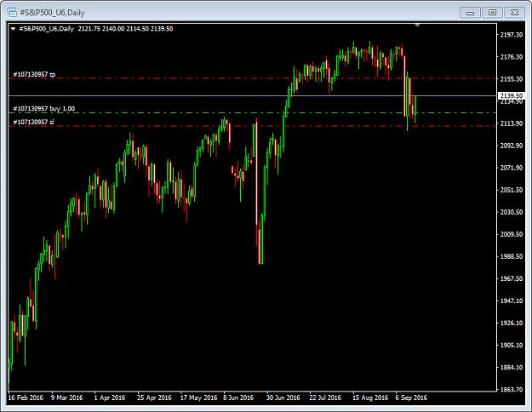Click the 30 Jun 2016 date label
Image resolution: width=532 pixels, height=412 pixels.
[x=283, y=398]
